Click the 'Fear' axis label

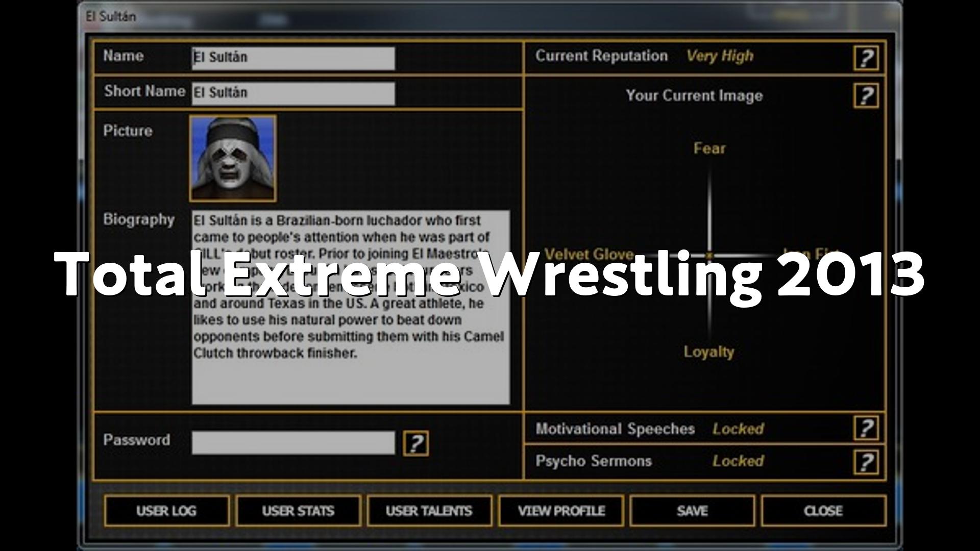(x=709, y=148)
